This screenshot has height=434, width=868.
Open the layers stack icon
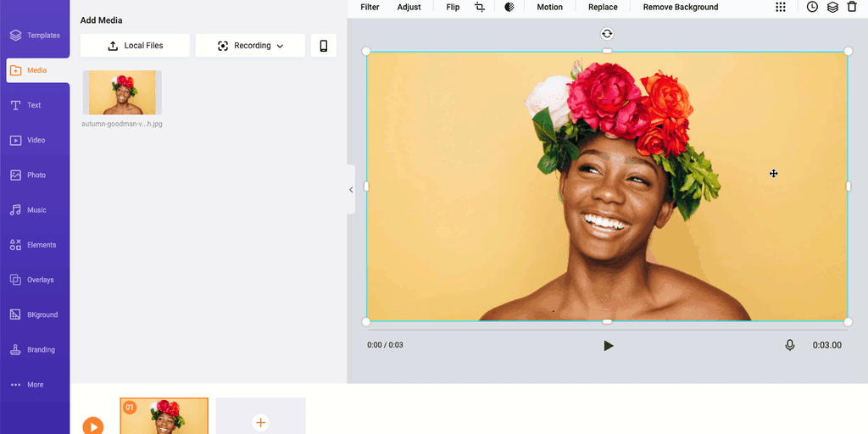click(832, 7)
